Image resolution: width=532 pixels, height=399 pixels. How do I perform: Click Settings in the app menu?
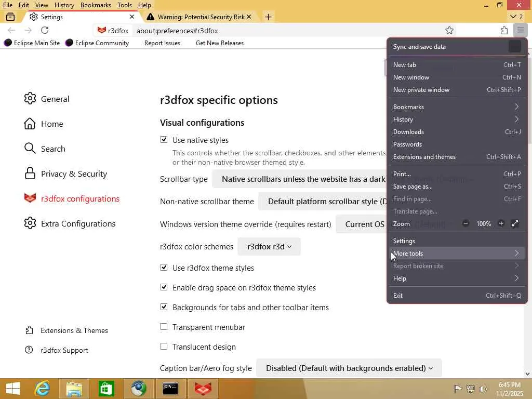pyautogui.click(x=457, y=241)
